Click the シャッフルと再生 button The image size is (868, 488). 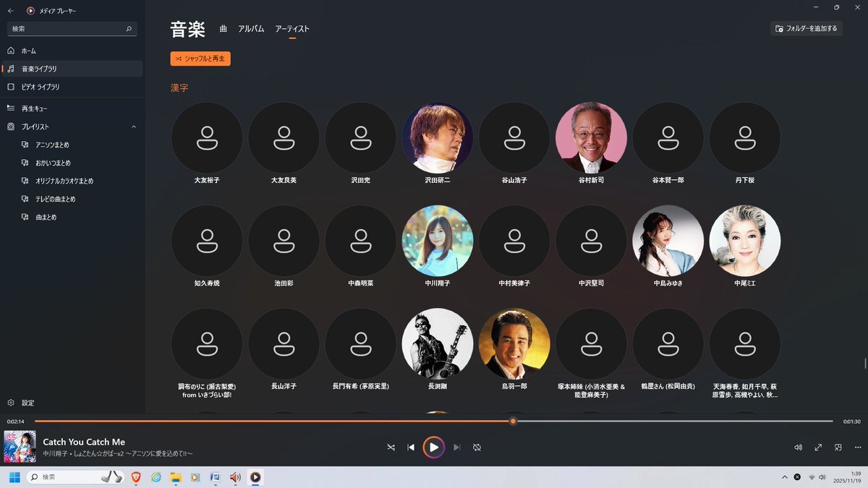click(200, 59)
